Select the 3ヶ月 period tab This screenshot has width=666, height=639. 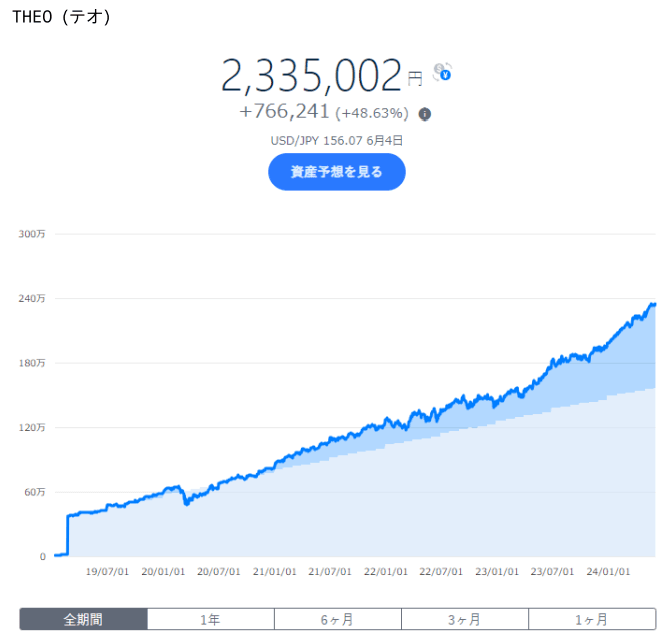[x=464, y=619]
